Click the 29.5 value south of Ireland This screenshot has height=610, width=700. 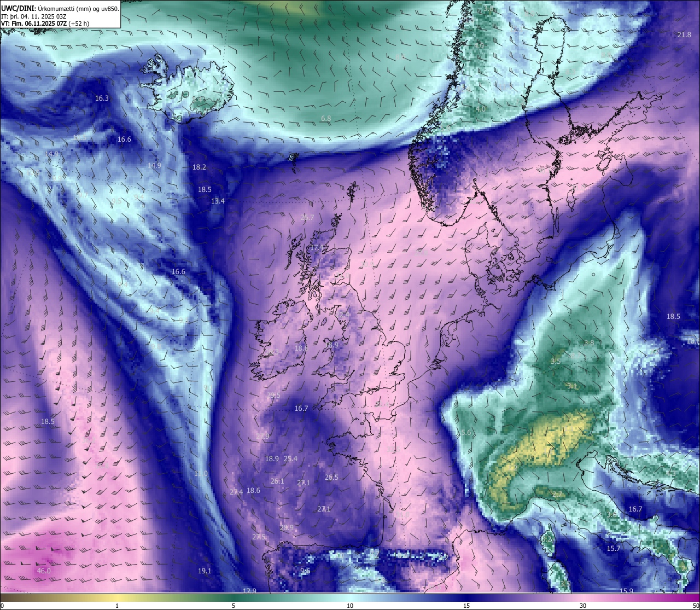click(x=273, y=396)
